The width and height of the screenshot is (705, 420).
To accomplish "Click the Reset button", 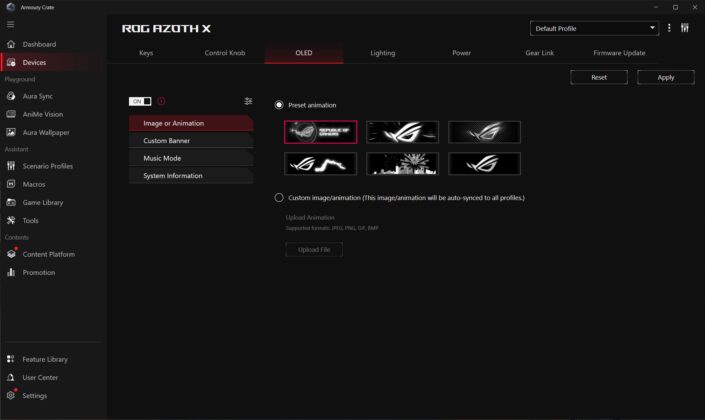I will pyautogui.click(x=599, y=77).
